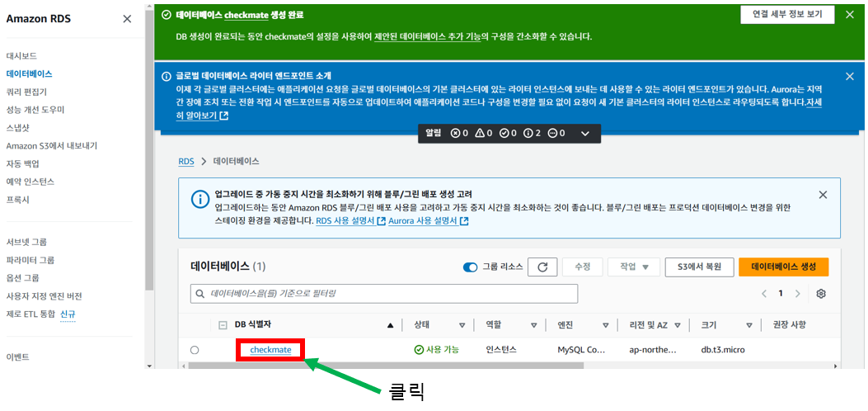Click the error alerts count icon
The height and width of the screenshot is (411, 868).
(456, 133)
